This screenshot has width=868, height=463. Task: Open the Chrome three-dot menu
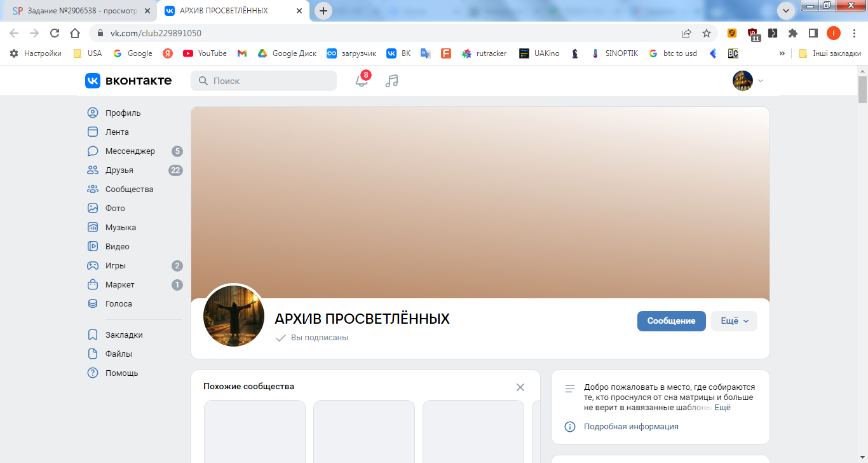(x=854, y=33)
